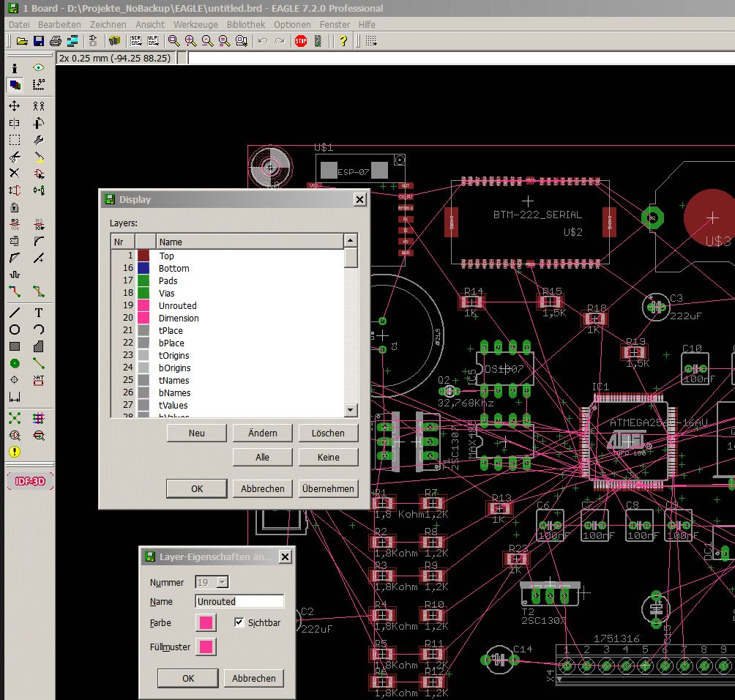Click the Delete X tool

14,174
